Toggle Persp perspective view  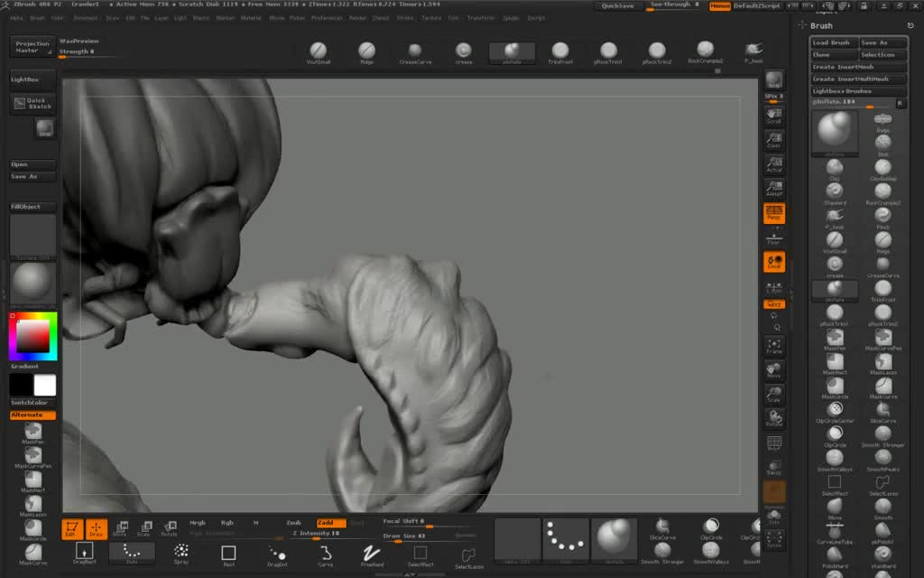pos(773,213)
